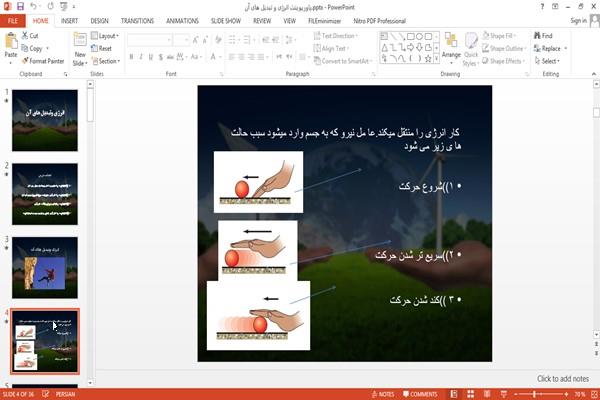Activate Format Painter

click(43, 61)
